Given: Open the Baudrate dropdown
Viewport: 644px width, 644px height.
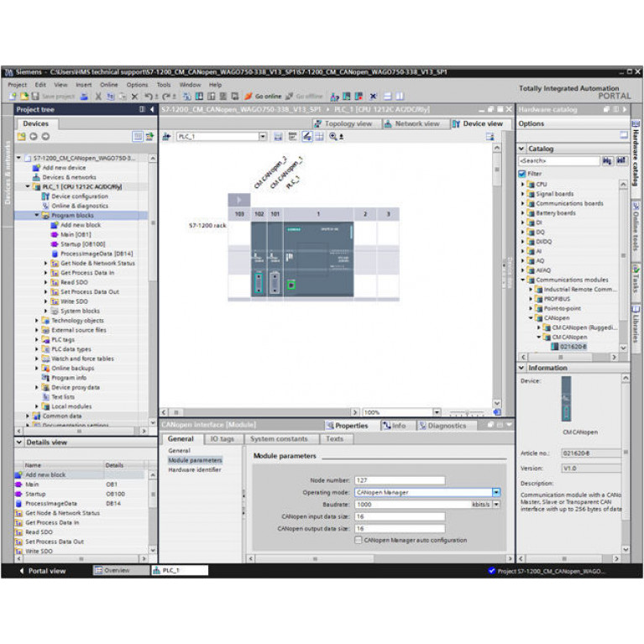Looking at the screenshot, I should tap(496, 505).
